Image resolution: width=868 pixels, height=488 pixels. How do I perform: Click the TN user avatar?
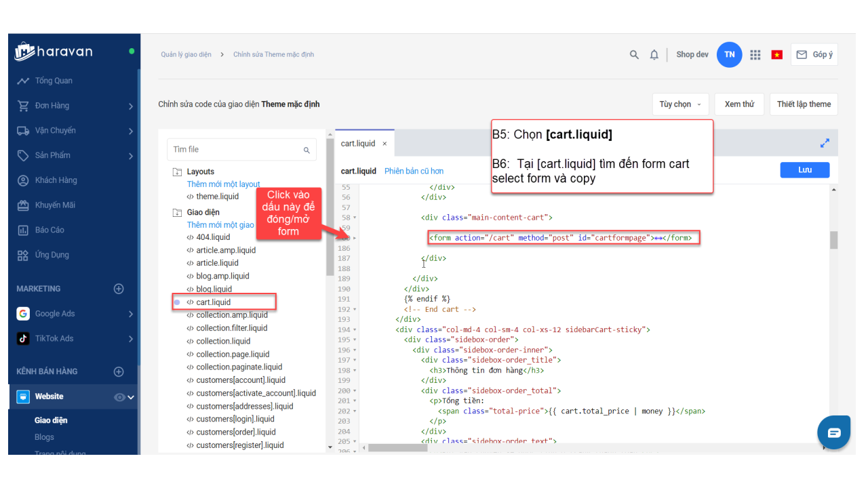[x=729, y=55]
